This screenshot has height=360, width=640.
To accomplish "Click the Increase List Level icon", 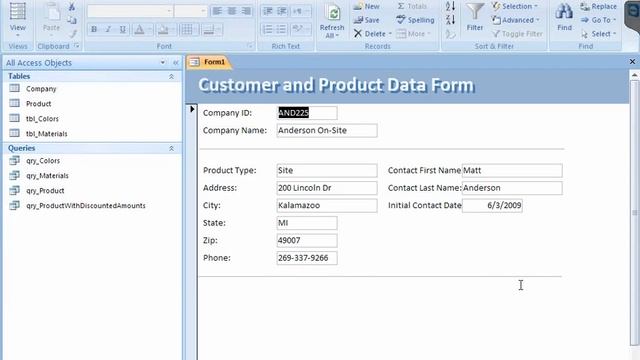I will tap(282, 11).
